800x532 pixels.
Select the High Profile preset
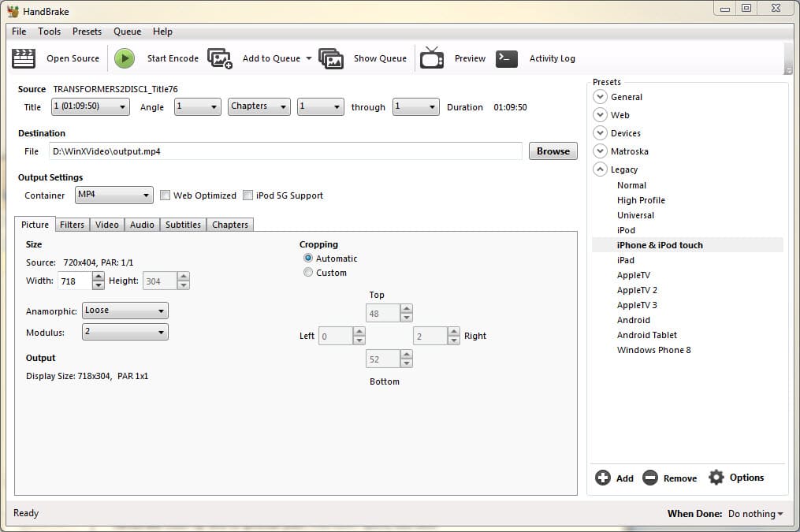pos(641,199)
